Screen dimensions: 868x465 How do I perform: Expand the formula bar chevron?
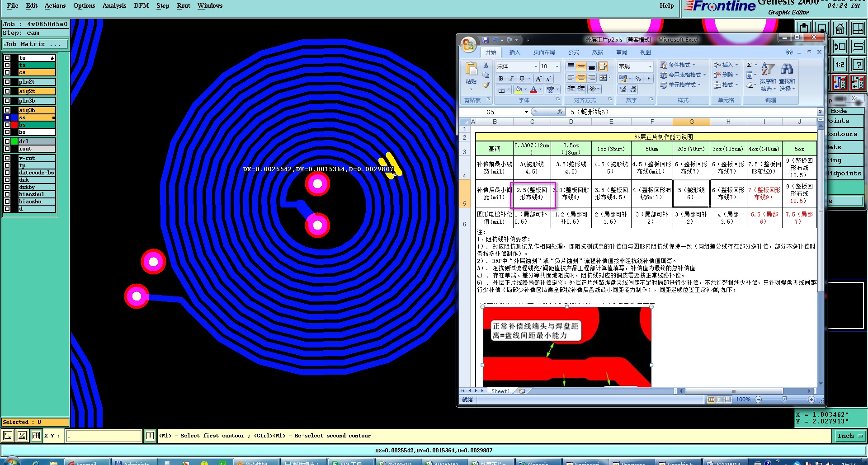(x=820, y=112)
